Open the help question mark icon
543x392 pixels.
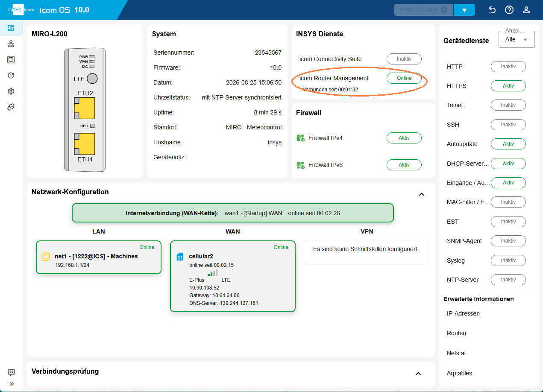point(509,10)
